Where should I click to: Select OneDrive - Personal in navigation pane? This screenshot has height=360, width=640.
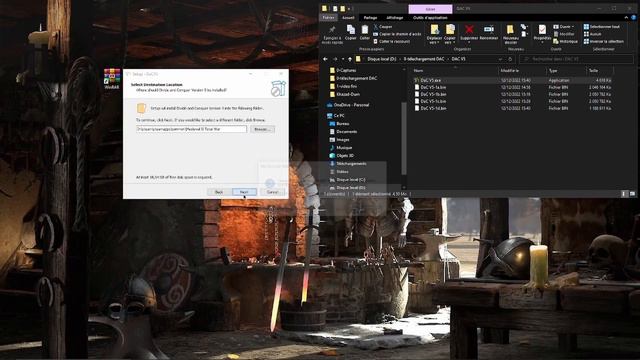pyautogui.click(x=348, y=105)
